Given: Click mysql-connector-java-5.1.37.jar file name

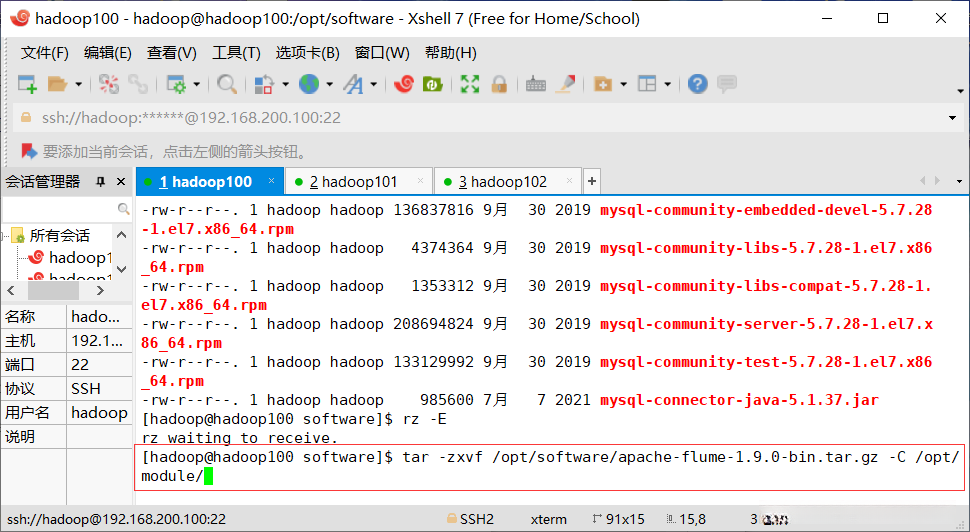Looking at the screenshot, I should [x=739, y=400].
